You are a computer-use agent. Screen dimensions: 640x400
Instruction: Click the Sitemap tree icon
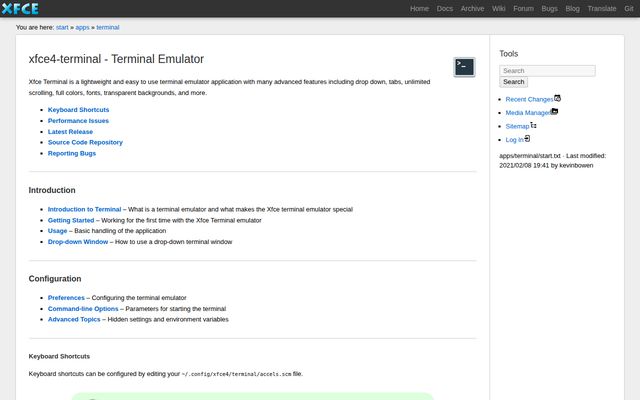click(533, 125)
